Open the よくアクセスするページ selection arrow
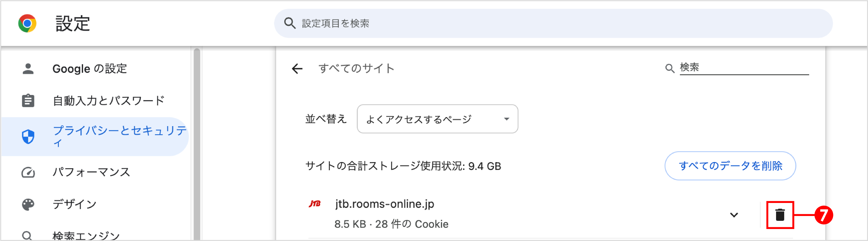This screenshot has height=241, width=868. (x=506, y=119)
